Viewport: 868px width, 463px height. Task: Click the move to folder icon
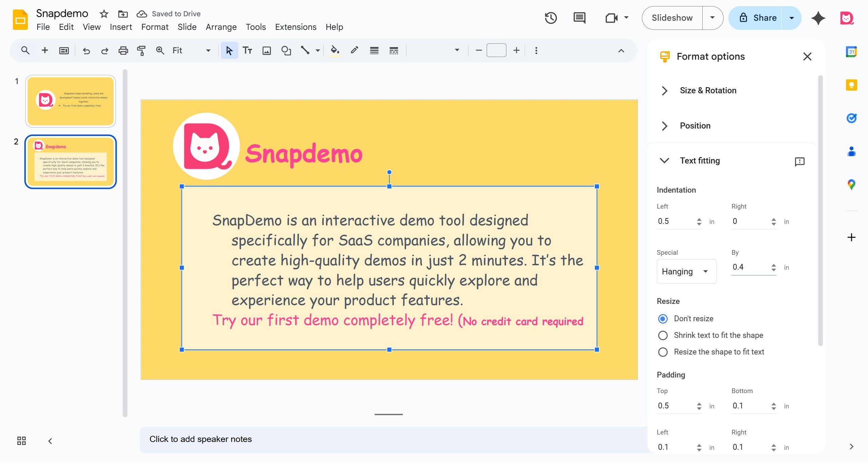(123, 14)
